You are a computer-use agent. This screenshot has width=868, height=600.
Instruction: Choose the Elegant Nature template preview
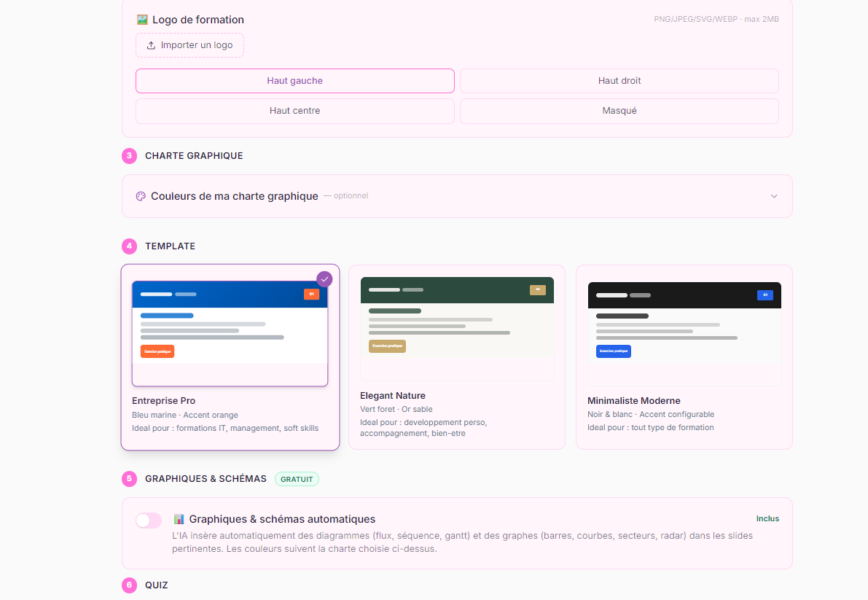(x=457, y=329)
